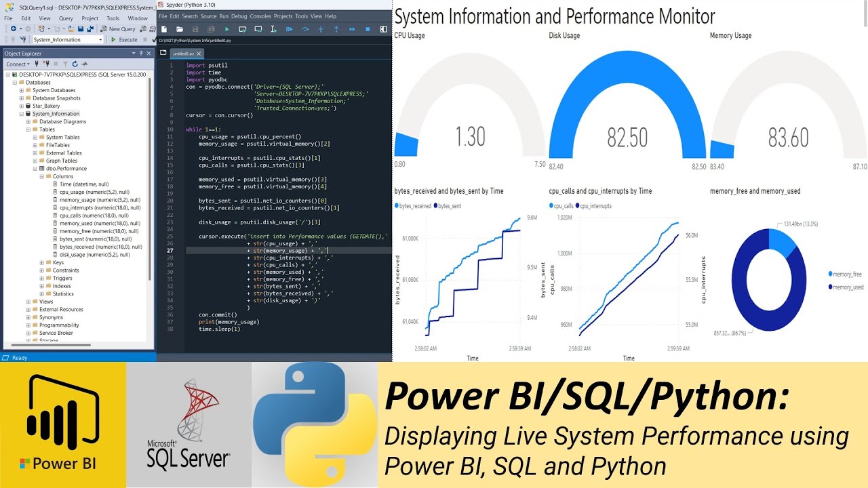Open Spyder's Consoles menu
Viewport: 868px width, 488px height.
pyautogui.click(x=260, y=16)
